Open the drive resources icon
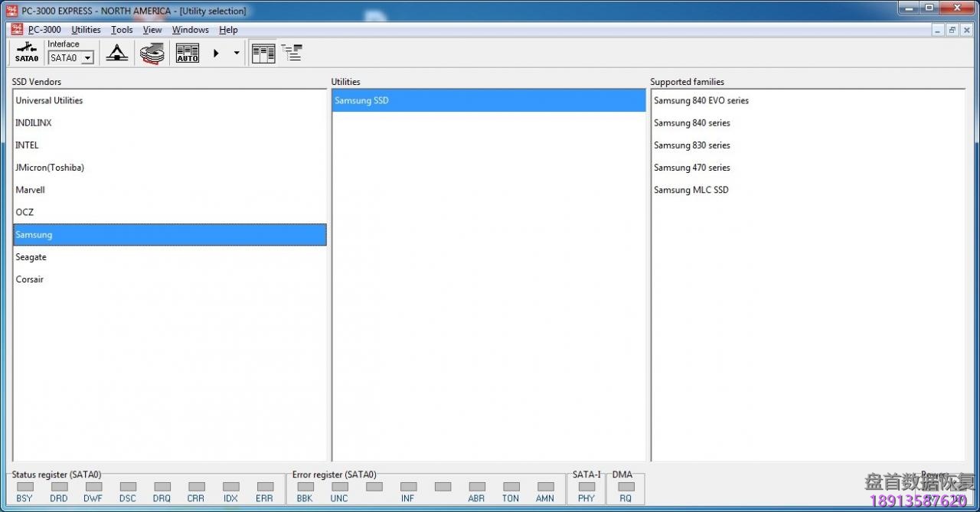This screenshot has height=512, width=980. pyautogui.click(x=152, y=52)
